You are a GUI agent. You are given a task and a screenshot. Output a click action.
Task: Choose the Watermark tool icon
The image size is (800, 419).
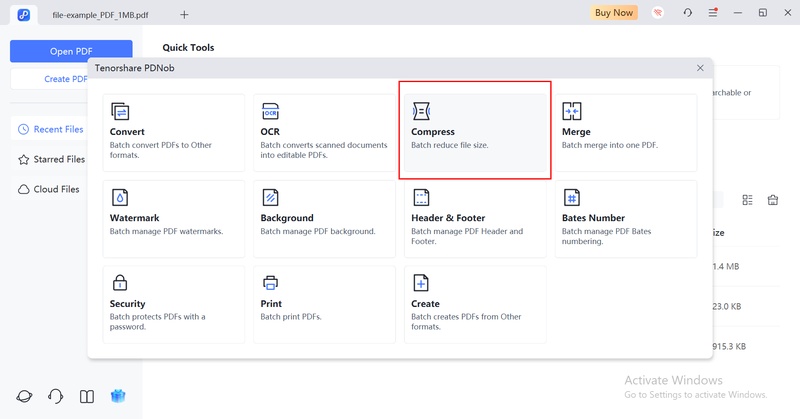tap(120, 197)
